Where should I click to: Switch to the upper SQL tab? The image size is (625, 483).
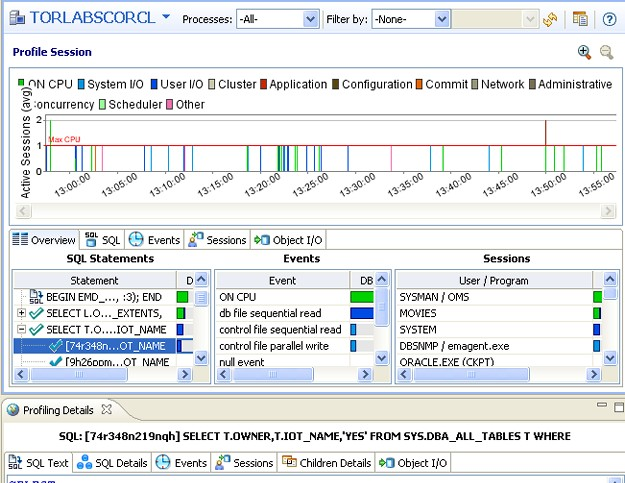[102, 240]
